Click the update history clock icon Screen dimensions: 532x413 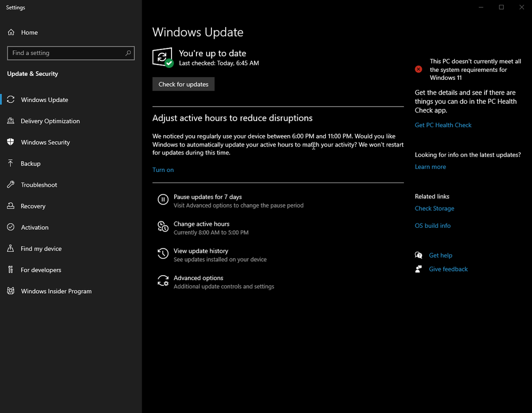click(x=163, y=253)
